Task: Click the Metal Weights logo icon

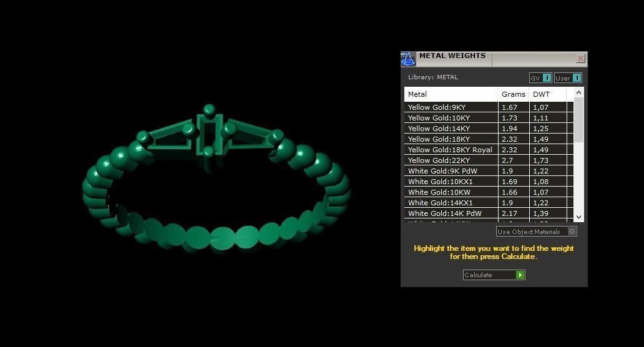Action: point(408,59)
